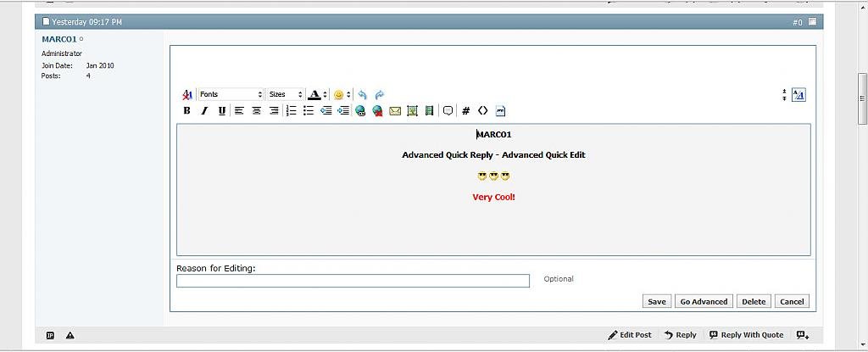
Task: Click Reply With Quote
Action: pyautogui.click(x=746, y=335)
